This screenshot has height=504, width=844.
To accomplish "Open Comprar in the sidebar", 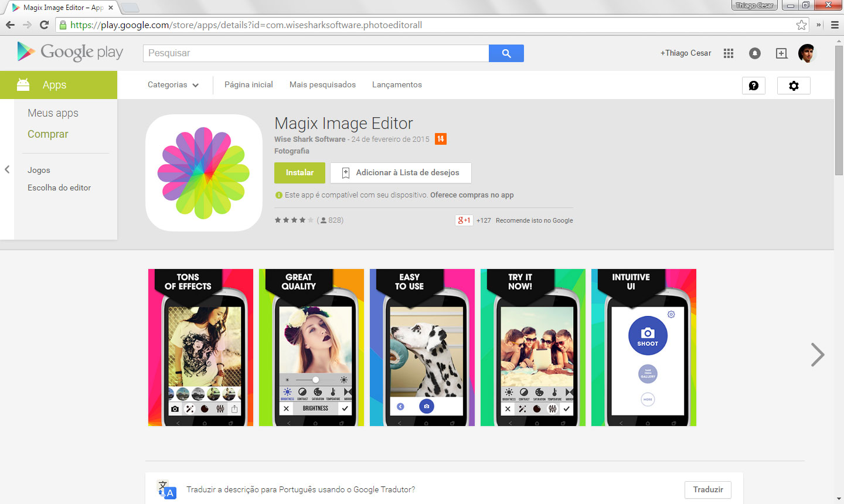I will (48, 134).
